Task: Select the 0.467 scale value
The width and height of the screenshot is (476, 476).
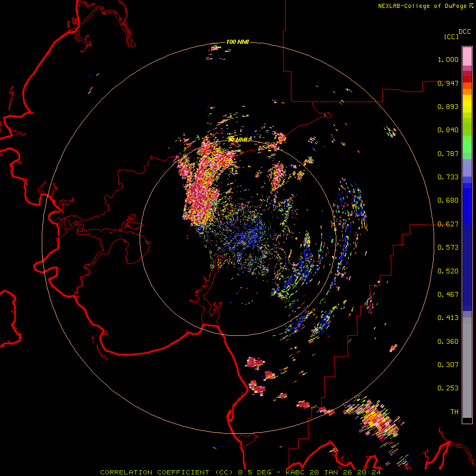Action: pyautogui.click(x=448, y=295)
